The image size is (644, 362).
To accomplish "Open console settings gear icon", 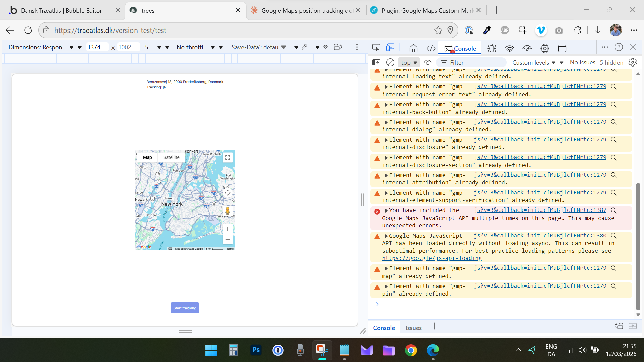I will pos(633,62).
